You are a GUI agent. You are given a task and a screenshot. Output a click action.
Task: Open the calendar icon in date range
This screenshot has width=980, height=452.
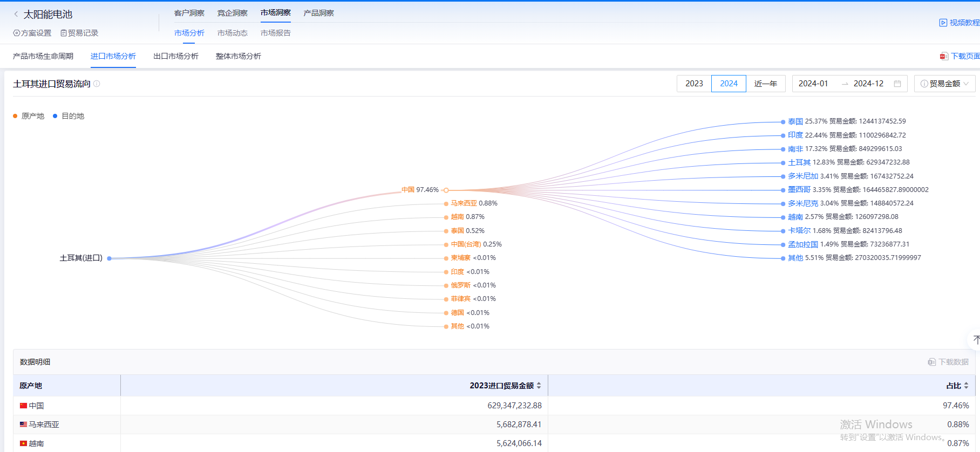(x=897, y=84)
